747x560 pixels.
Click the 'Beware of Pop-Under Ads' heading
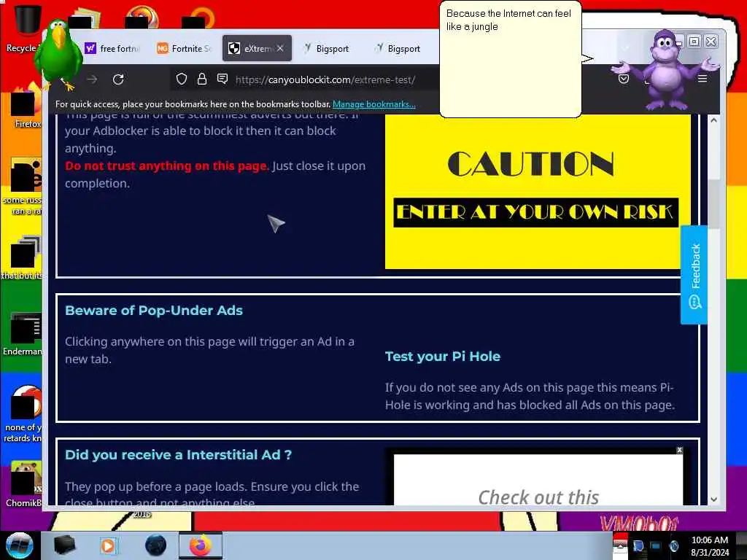[x=154, y=311]
